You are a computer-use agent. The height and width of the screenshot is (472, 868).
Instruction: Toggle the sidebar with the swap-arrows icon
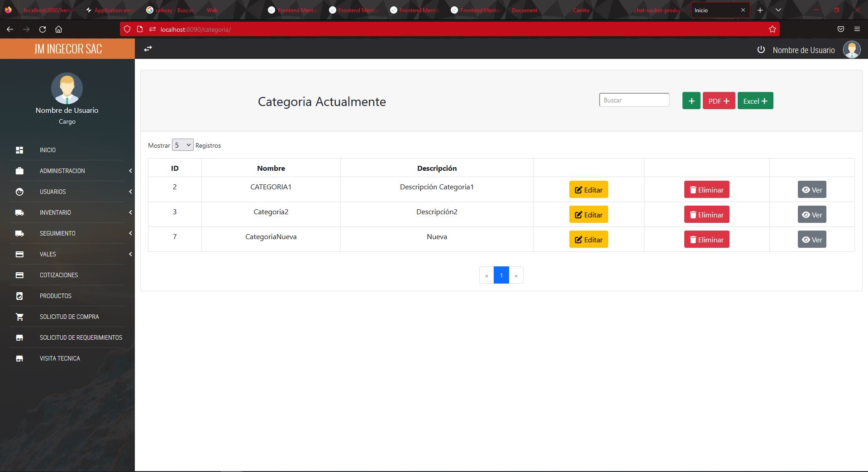[148, 49]
